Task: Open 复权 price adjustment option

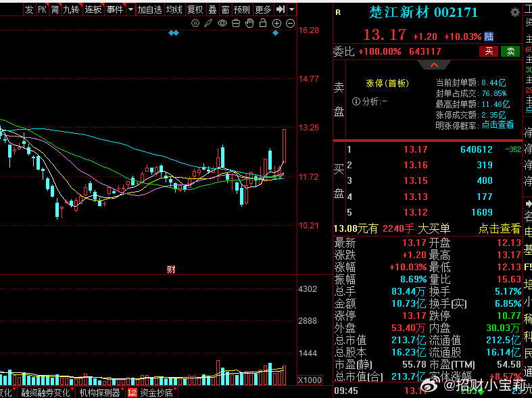Action: pyautogui.click(x=195, y=9)
